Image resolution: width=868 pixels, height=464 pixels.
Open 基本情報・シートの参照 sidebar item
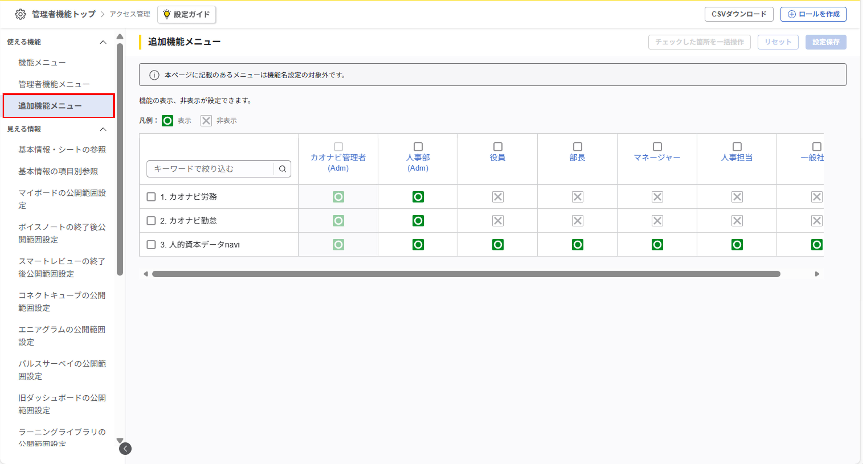click(x=62, y=149)
